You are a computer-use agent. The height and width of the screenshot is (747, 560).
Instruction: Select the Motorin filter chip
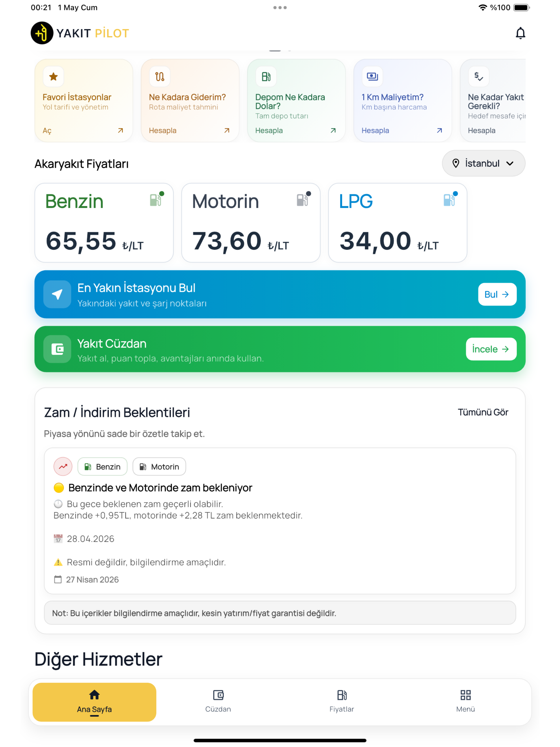(x=159, y=467)
